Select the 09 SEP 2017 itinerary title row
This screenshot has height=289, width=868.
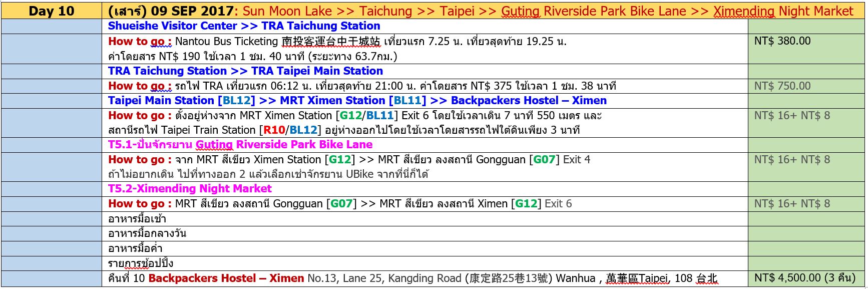pyautogui.click(x=484, y=11)
